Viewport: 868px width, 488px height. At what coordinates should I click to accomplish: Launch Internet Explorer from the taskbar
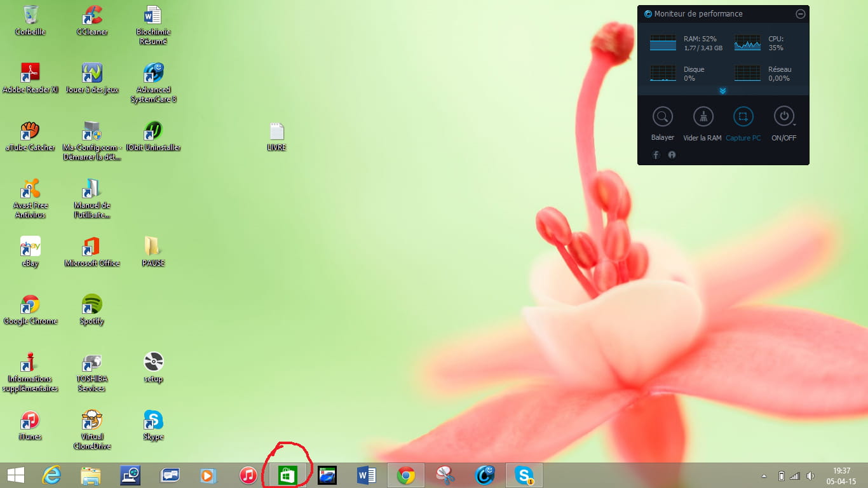[51, 475]
